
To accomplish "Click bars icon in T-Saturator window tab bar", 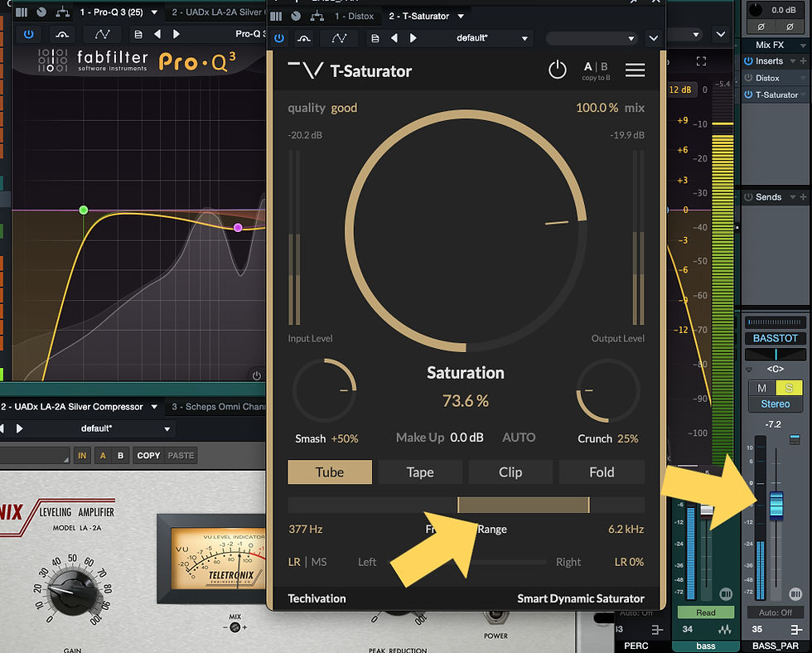I will pos(276,16).
